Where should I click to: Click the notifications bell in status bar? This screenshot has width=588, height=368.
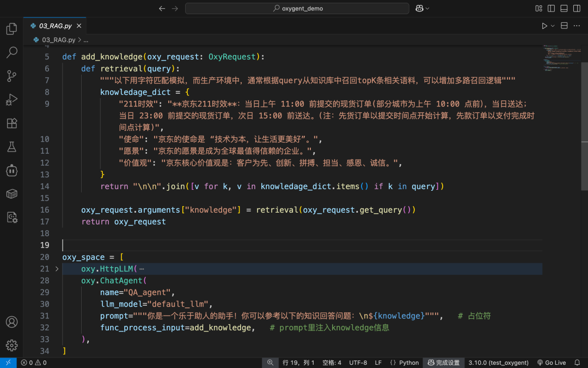pyautogui.click(x=577, y=363)
